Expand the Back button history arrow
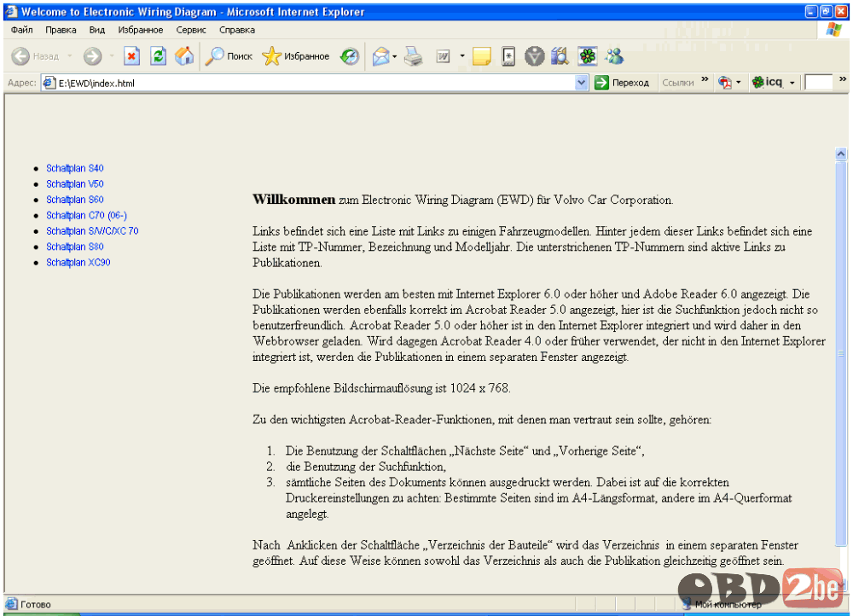 tap(70, 56)
